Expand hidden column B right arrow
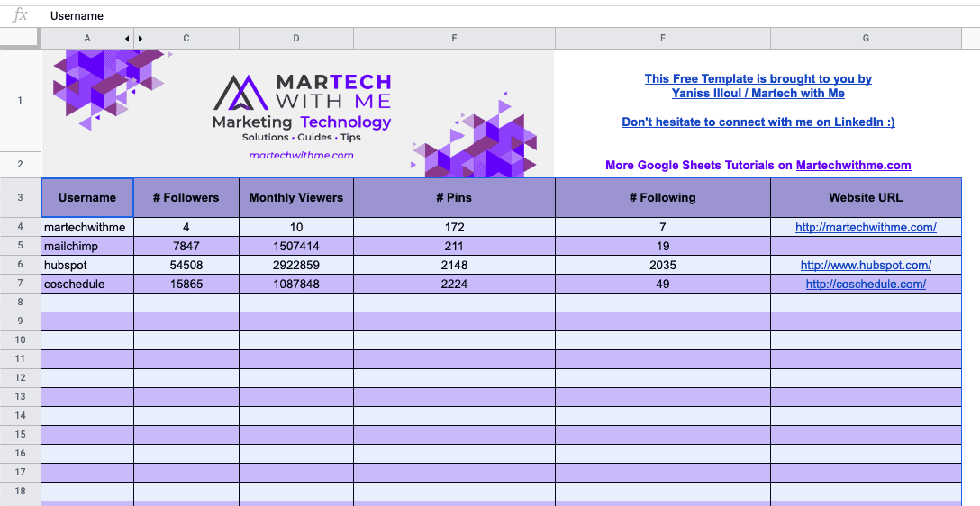 click(x=140, y=39)
